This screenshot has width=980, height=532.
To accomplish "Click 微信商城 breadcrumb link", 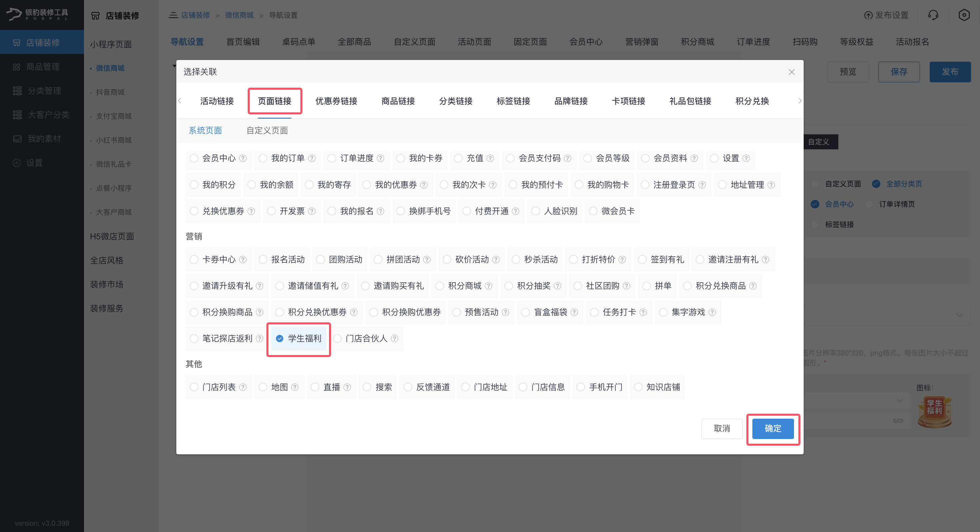I will point(239,15).
